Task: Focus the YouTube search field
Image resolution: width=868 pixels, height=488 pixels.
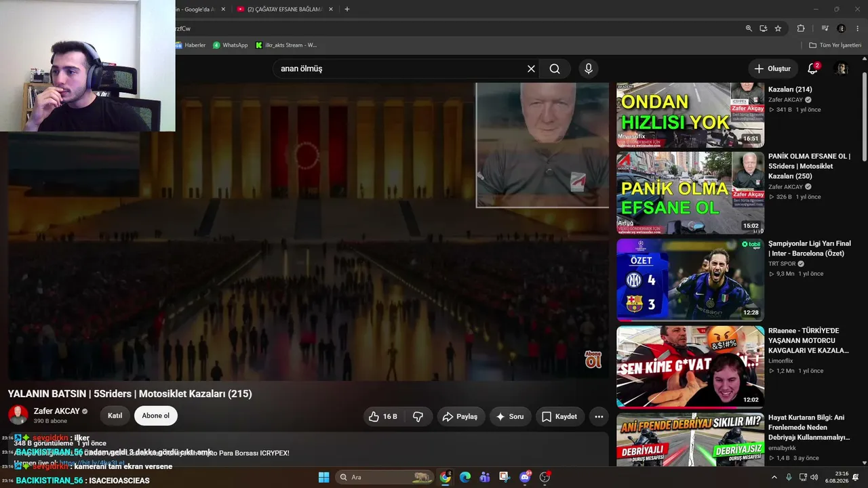Action: [400, 68]
